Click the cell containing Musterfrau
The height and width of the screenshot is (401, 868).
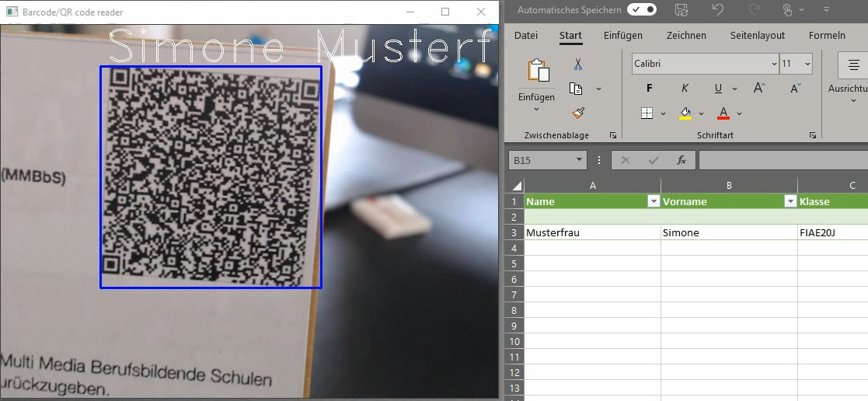point(592,232)
